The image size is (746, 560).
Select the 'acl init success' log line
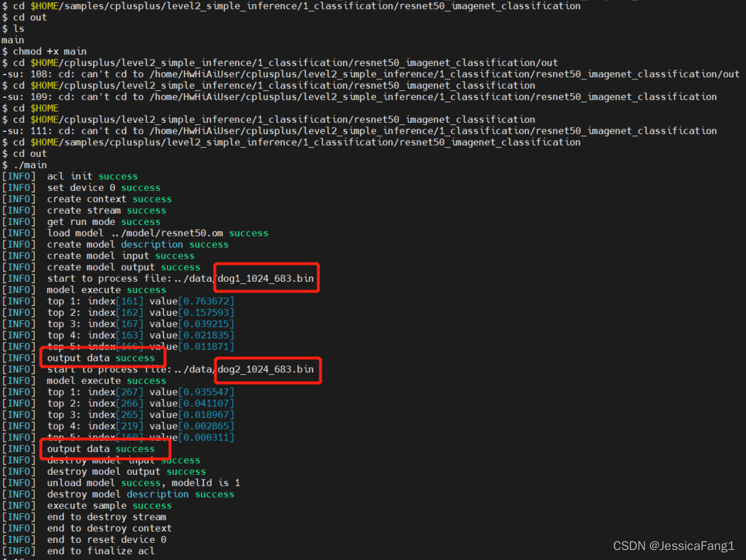click(x=70, y=177)
